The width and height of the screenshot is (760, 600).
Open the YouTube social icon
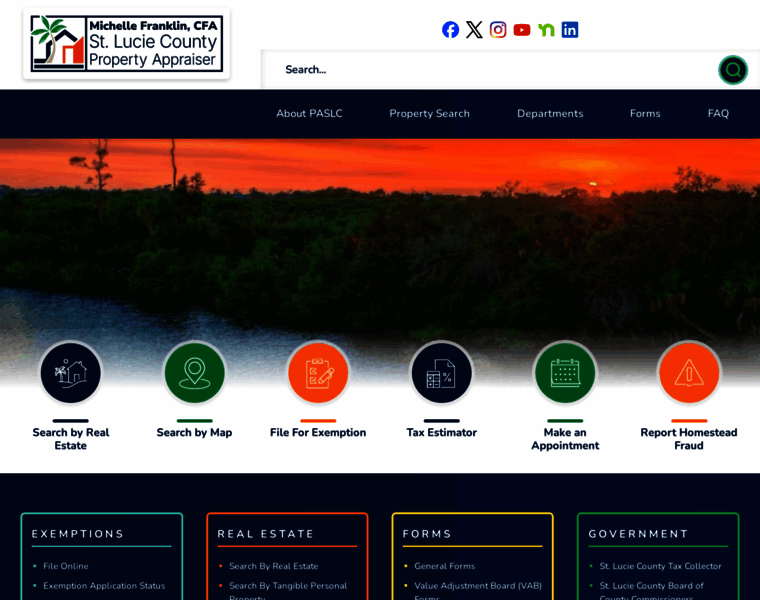pyautogui.click(x=522, y=30)
